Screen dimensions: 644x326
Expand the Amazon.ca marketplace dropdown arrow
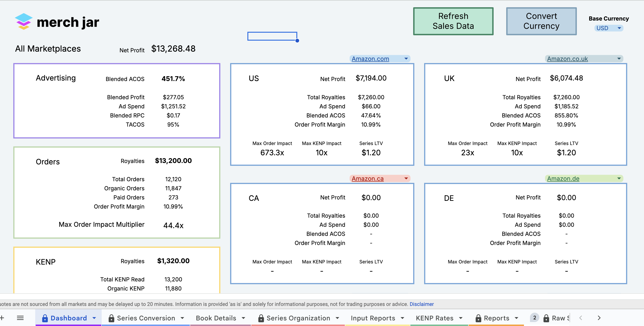[x=406, y=178]
